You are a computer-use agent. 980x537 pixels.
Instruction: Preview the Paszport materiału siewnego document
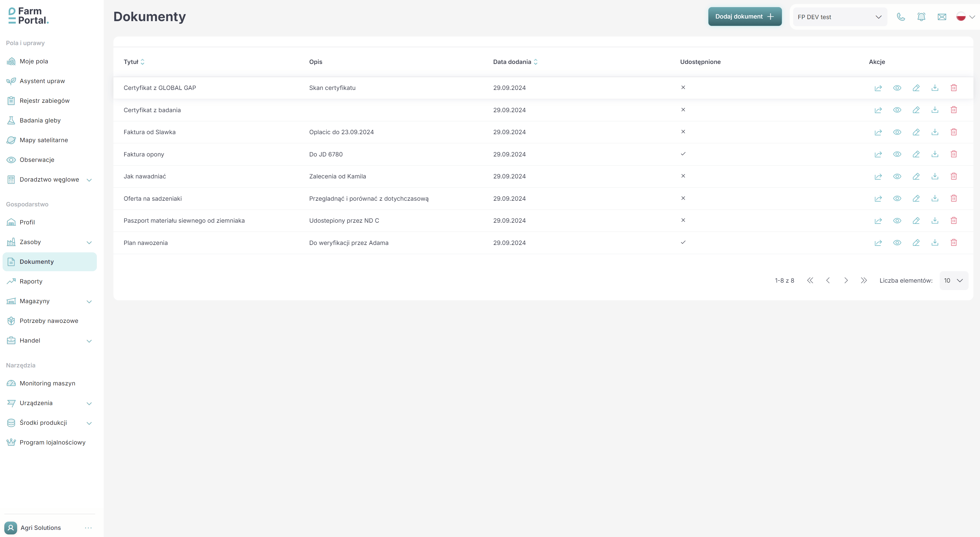pos(897,220)
